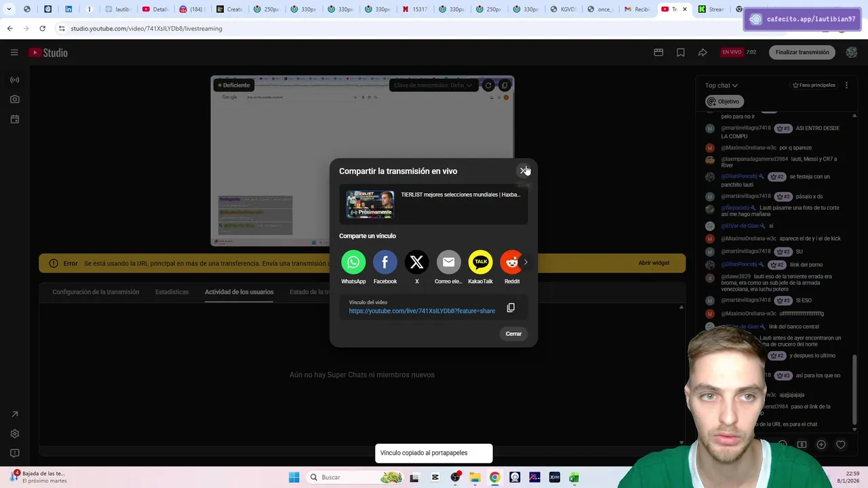The height and width of the screenshot is (488, 868).
Task: Share the stream on Facebook
Action: coord(385,262)
